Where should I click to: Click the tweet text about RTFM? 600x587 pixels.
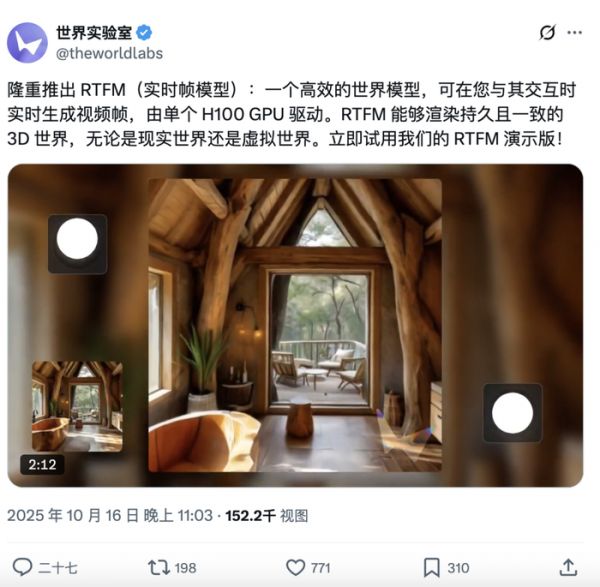pos(292,114)
